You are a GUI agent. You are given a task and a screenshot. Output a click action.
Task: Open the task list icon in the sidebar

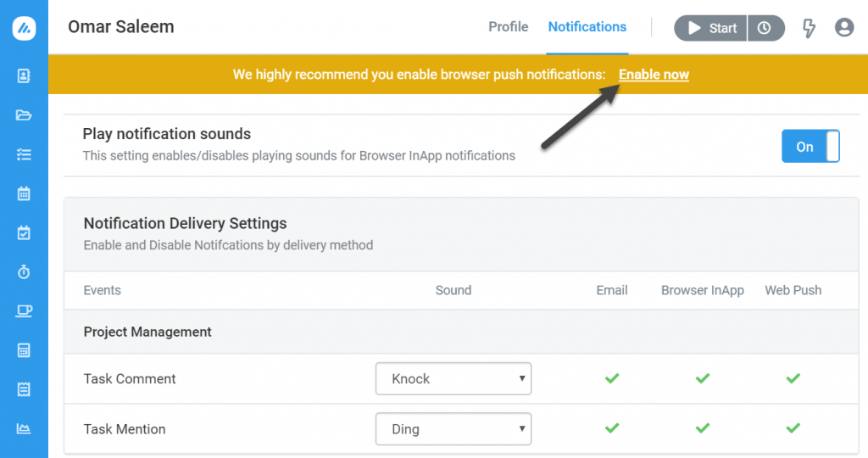point(24,154)
